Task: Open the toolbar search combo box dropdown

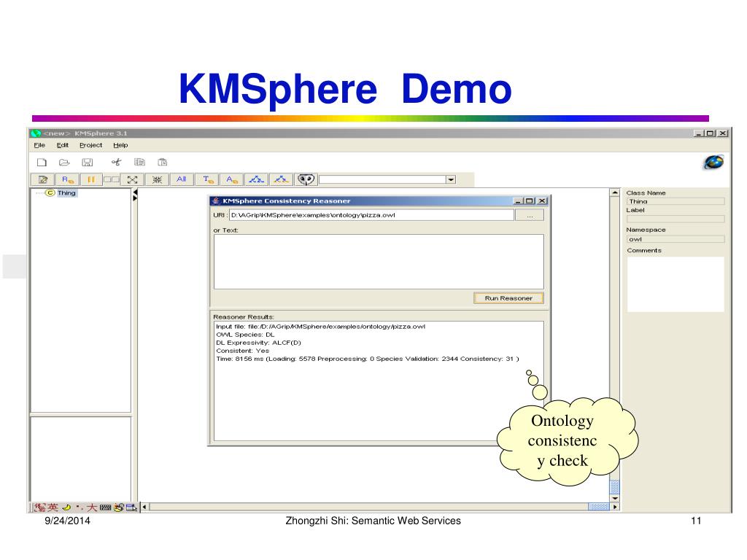Action: tap(451, 179)
